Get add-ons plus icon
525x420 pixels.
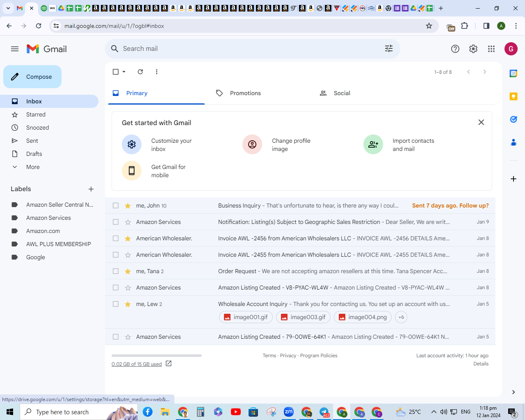pos(514,179)
